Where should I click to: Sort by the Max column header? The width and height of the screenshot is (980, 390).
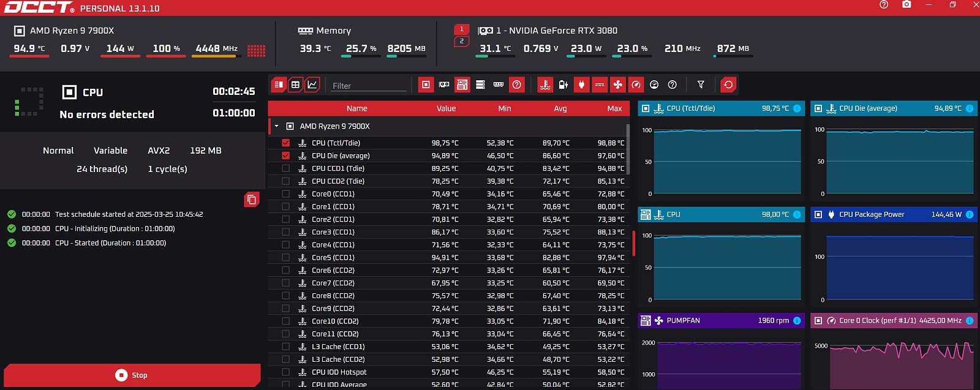(x=614, y=108)
